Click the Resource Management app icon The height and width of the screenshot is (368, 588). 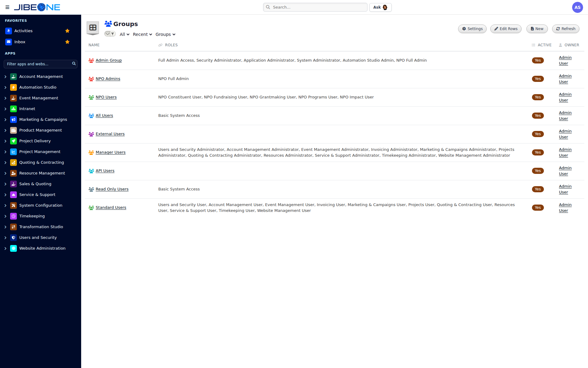[x=13, y=173]
